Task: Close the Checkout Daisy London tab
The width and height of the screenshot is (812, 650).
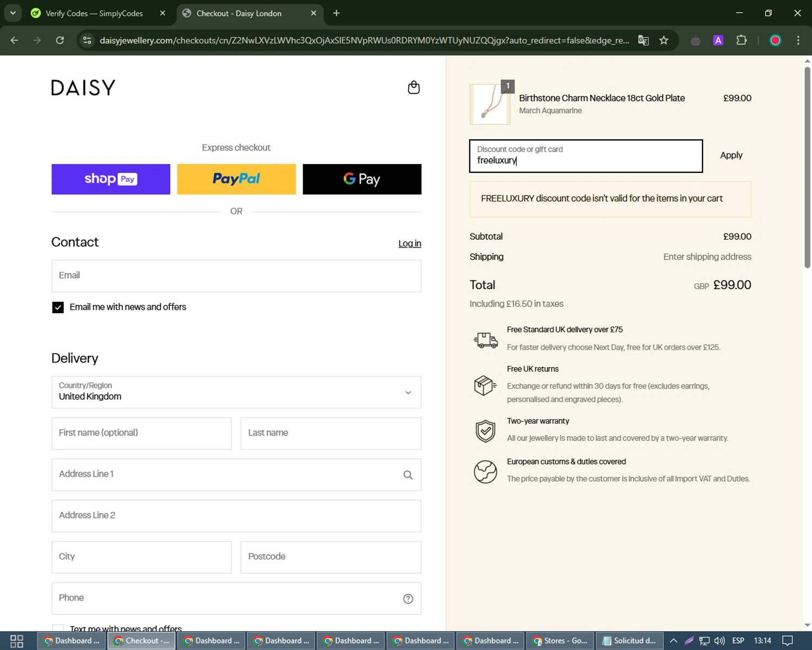Action: (313, 13)
